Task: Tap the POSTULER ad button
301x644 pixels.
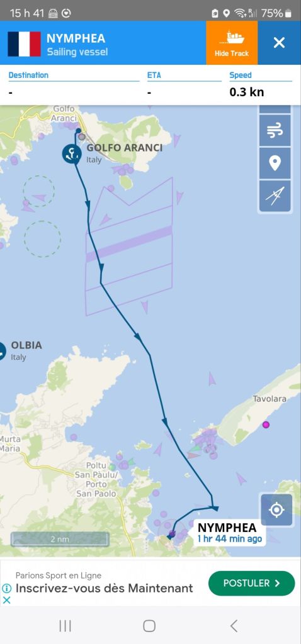Action: pyautogui.click(x=252, y=583)
